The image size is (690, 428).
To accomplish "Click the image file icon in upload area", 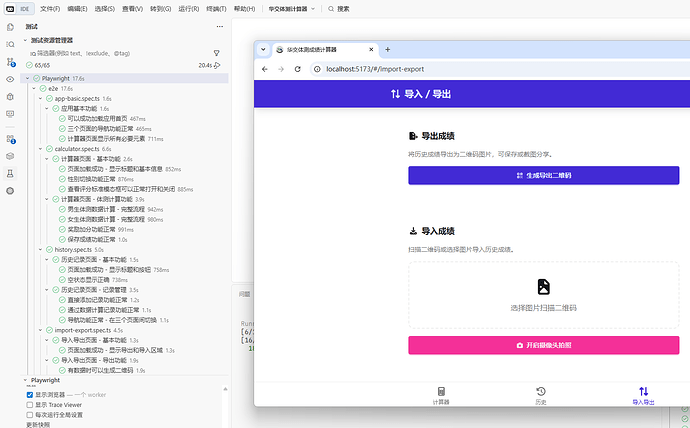I will point(543,287).
